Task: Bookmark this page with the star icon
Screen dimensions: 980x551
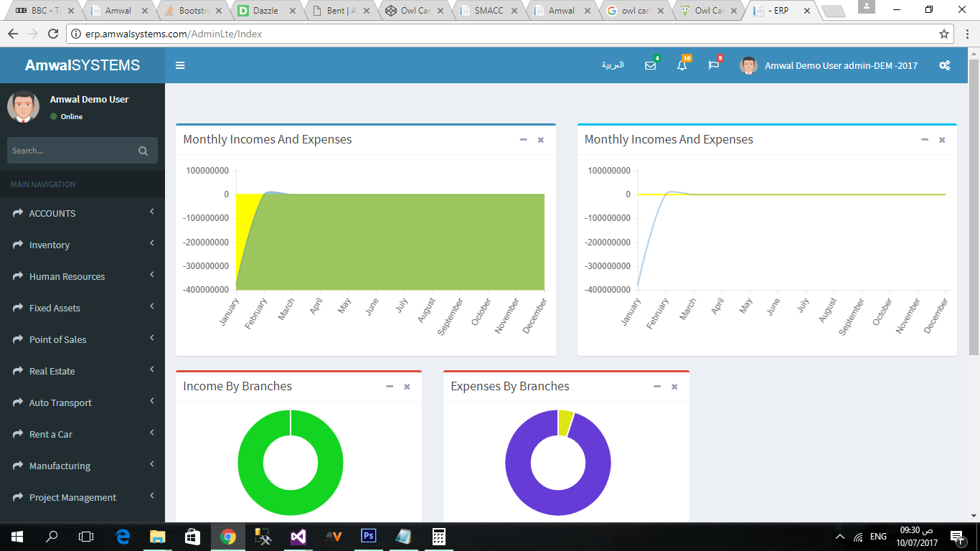Action: pyautogui.click(x=944, y=34)
